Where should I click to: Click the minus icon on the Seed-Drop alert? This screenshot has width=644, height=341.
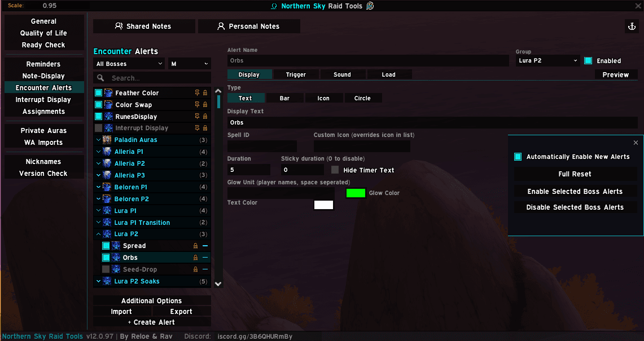[x=205, y=269]
